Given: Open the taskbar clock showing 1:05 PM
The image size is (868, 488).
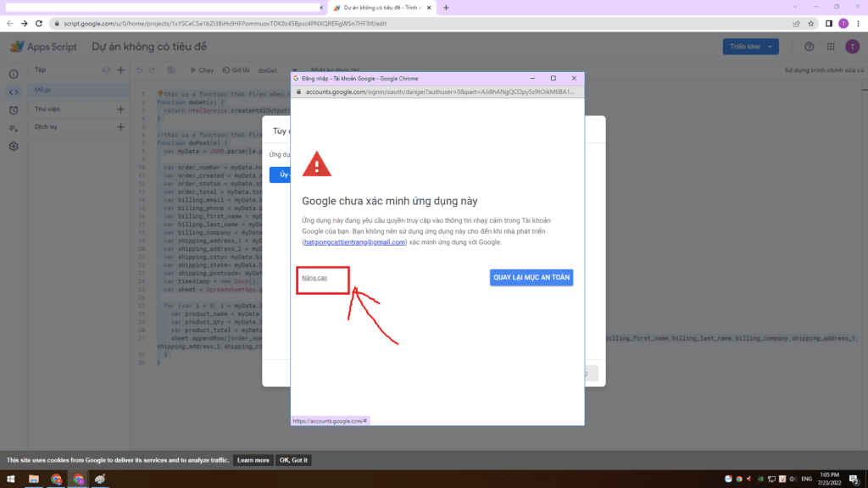Looking at the screenshot, I should pyautogui.click(x=829, y=480).
